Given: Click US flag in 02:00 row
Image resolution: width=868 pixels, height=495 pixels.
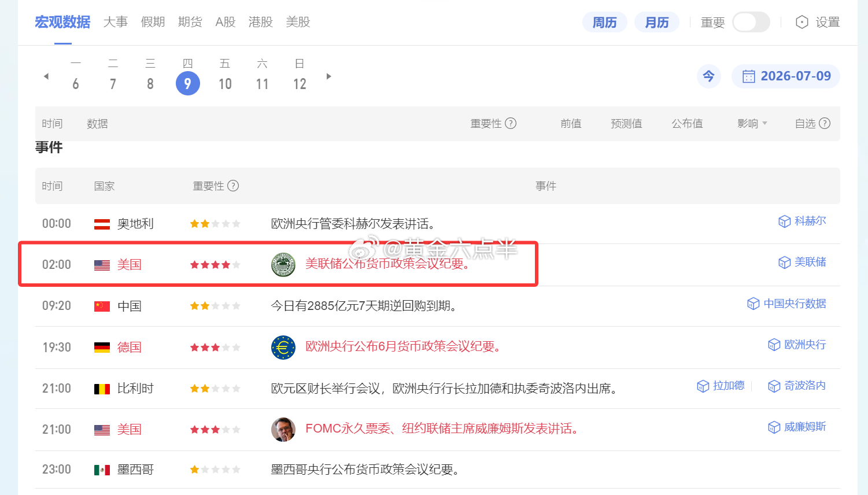Looking at the screenshot, I should point(102,265).
